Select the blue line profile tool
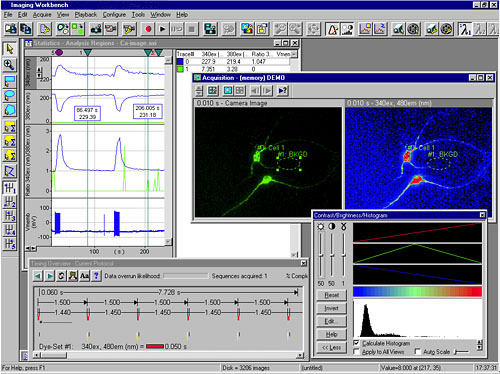Image resolution: width=500 pixels, height=374 pixels. pyautogui.click(x=10, y=171)
